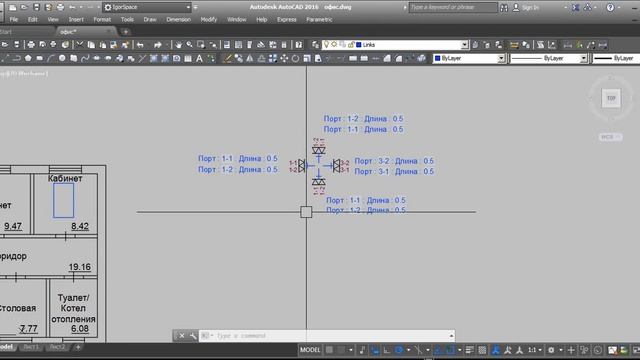This screenshot has width=640, height=360.
Task: Toggle Ortho mode in status bar
Action: point(386,350)
